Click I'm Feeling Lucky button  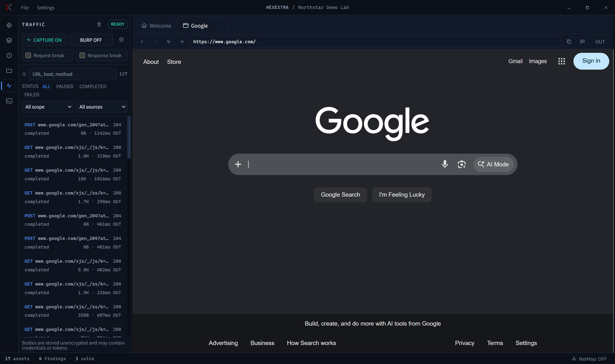pos(402,195)
